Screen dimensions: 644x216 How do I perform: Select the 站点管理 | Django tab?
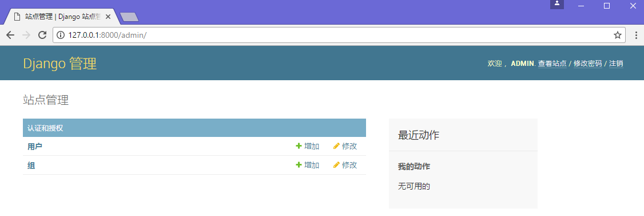(x=62, y=17)
